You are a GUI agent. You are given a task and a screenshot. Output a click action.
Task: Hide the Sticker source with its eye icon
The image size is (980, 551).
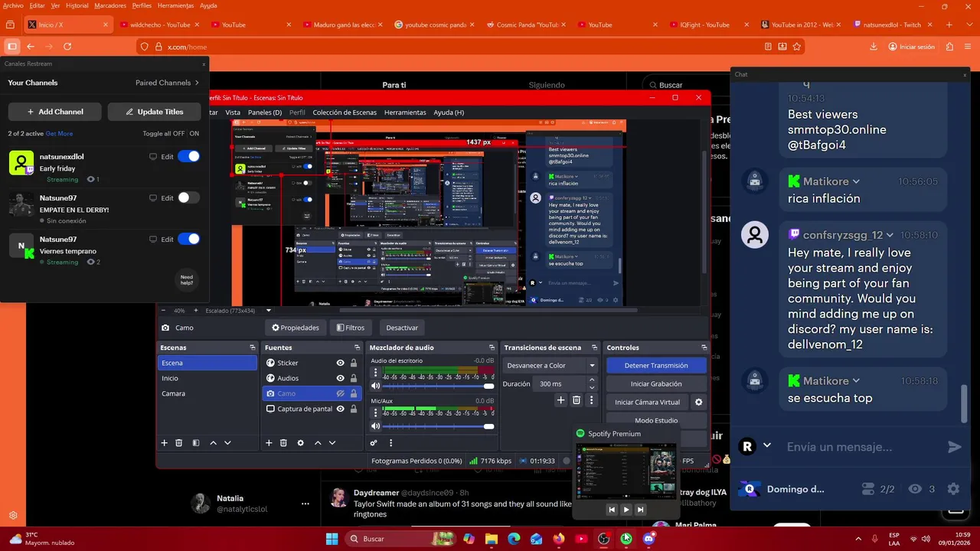click(x=341, y=363)
